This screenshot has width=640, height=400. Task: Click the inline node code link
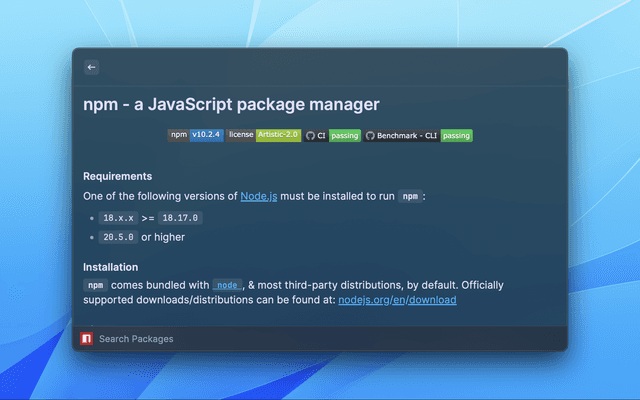227,285
